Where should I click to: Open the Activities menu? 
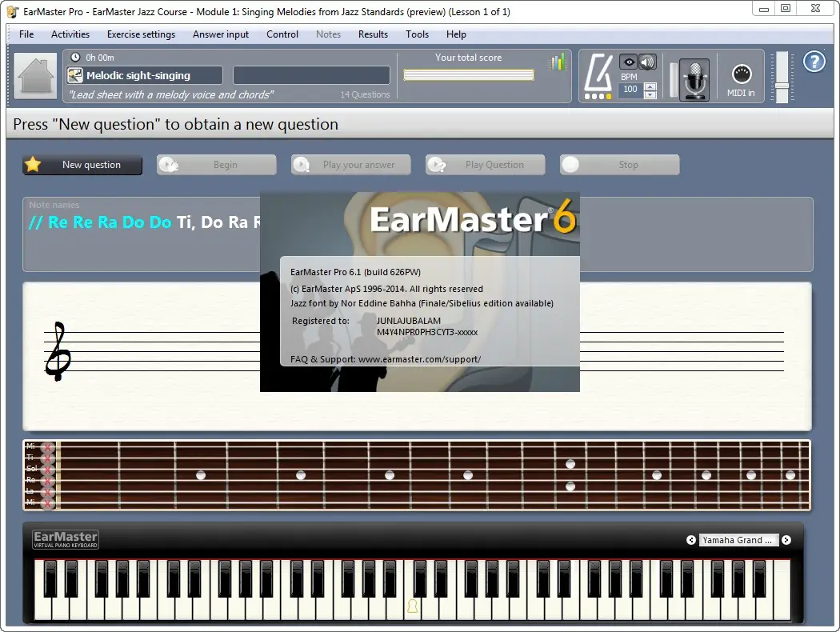click(x=70, y=34)
